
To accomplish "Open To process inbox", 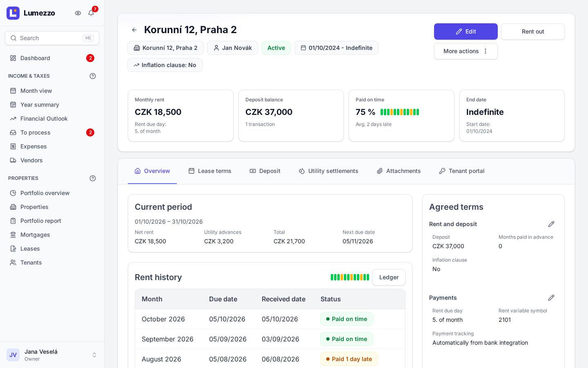I will tap(52, 132).
